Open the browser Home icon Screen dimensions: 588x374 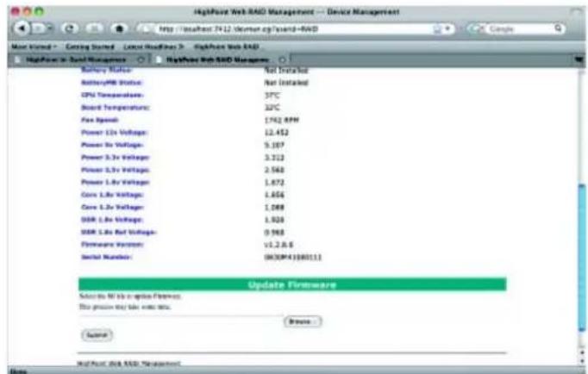[x=119, y=28]
